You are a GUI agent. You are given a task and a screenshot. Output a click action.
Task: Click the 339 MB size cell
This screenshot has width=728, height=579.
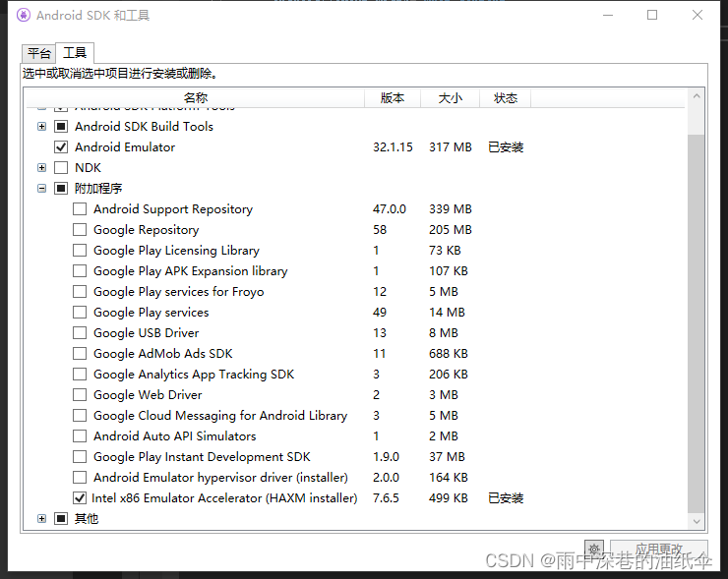click(x=451, y=208)
